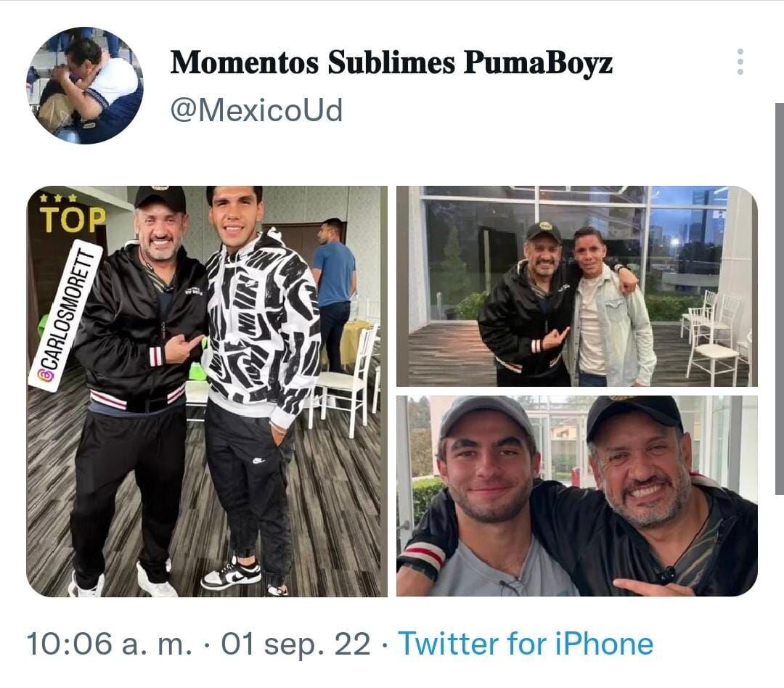The image size is (784, 688).
Task: Open the three-dot more options menu
Action: (740, 62)
